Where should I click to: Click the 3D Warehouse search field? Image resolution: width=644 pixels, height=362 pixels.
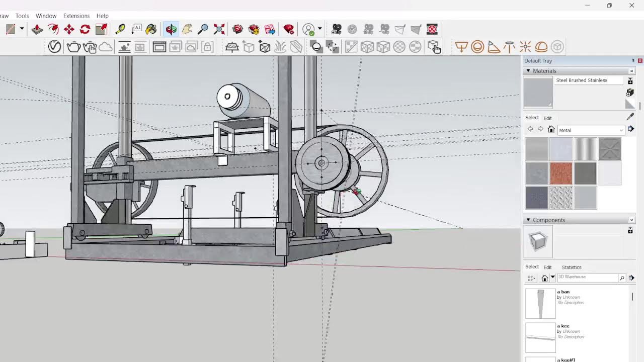587,278
